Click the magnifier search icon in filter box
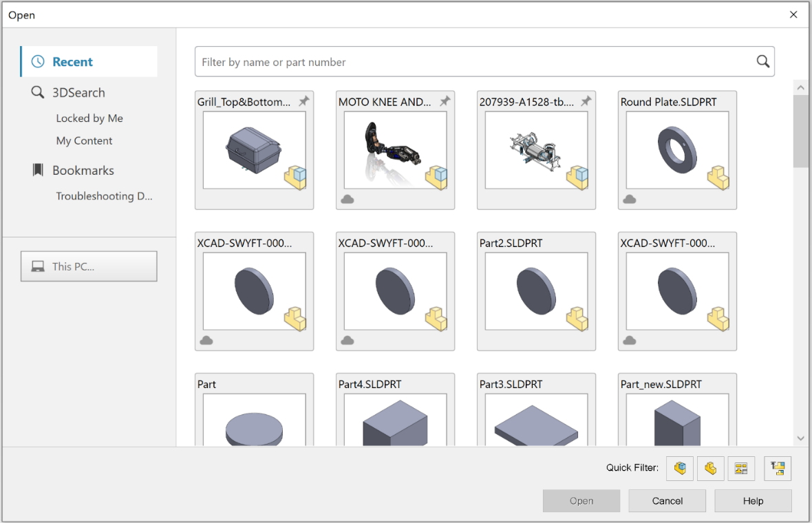The width and height of the screenshot is (812, 523). (x=762, y=62)
